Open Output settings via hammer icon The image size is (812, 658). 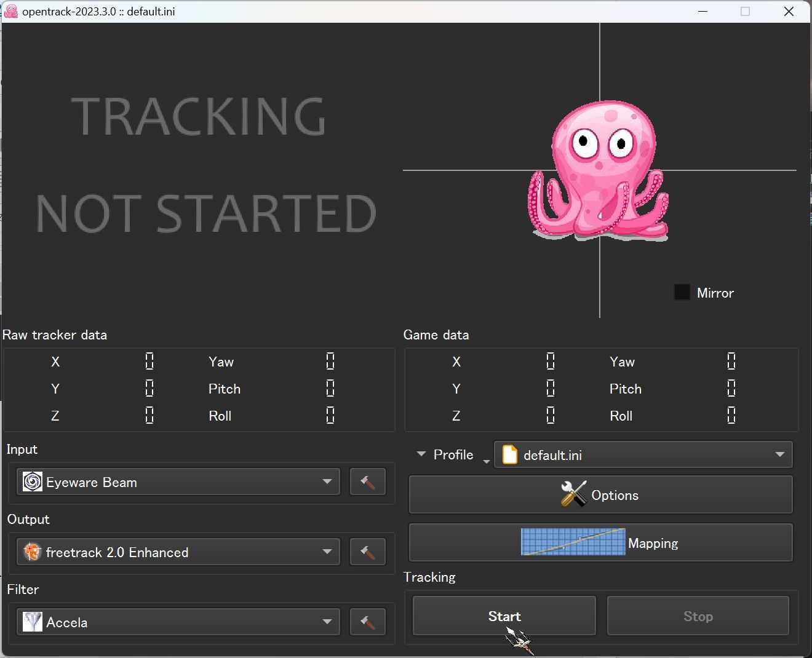pyautogui.click(x=367, y=552)
